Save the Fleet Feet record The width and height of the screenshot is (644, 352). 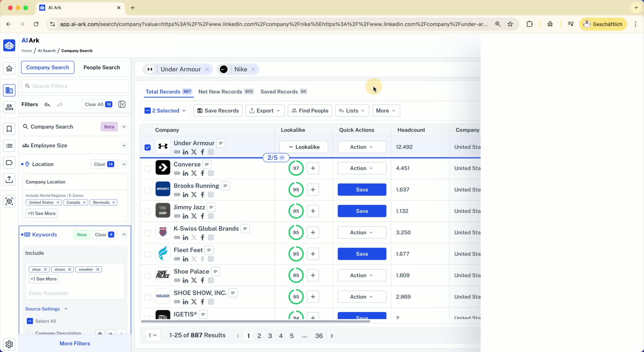point(361,254)
